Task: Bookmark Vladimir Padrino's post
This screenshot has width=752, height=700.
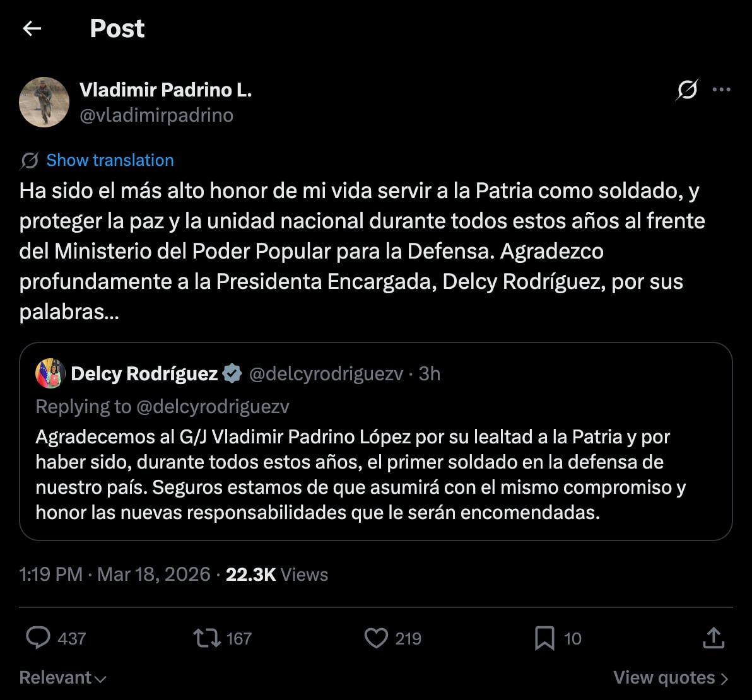Action: pos(543,638)
